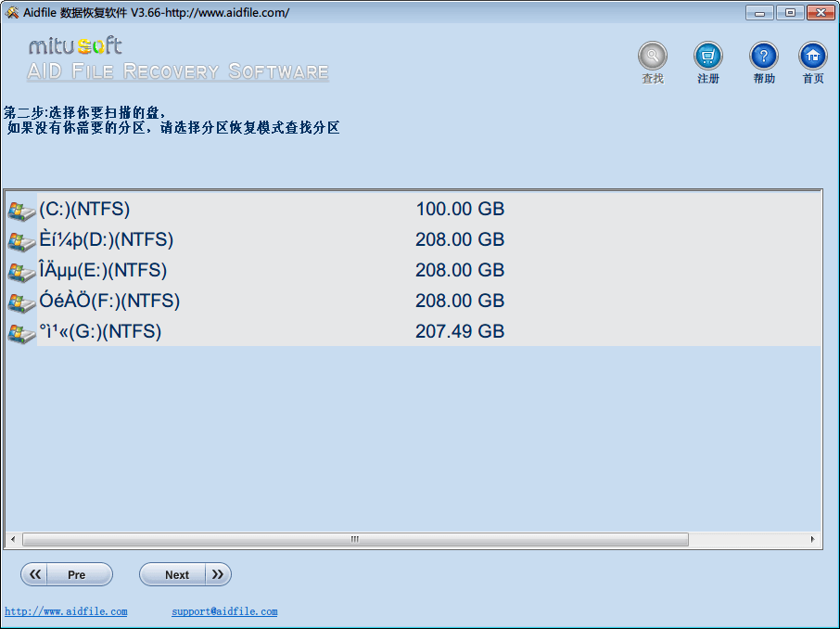Screen dimensions: 840x629
Task: Click the C: drive icon
Action: (x=20, y=210)
